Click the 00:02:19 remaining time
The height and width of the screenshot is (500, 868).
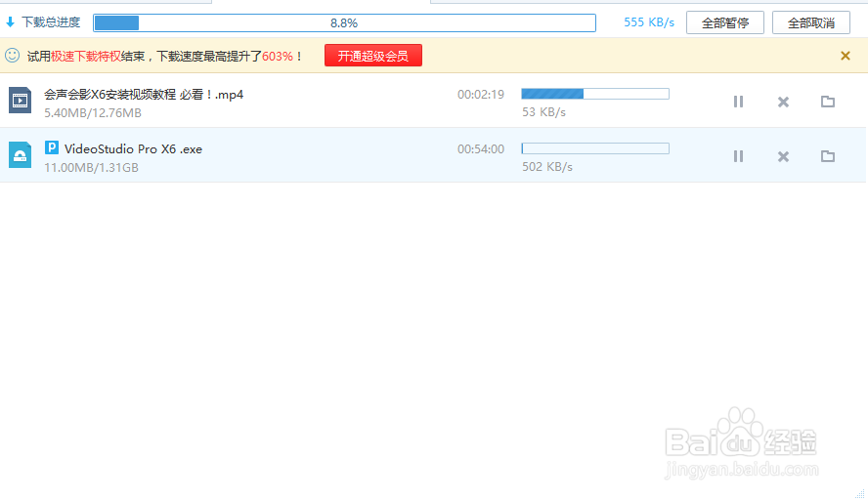coord(481,95)
